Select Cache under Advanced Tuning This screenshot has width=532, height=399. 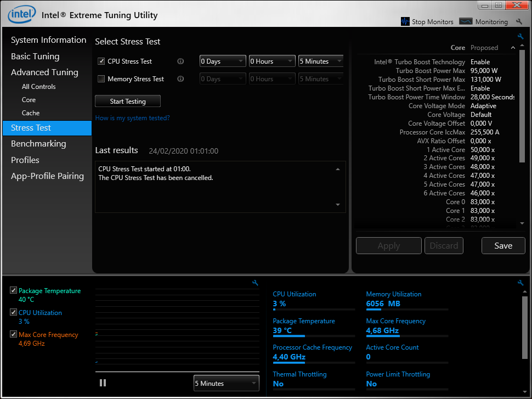tap(31, 113)
